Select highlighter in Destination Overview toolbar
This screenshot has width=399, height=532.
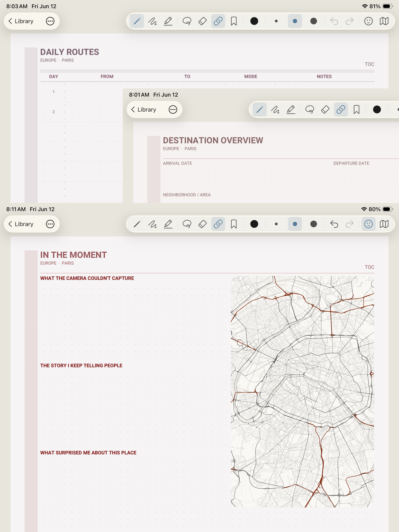click(x=291, y=110)
